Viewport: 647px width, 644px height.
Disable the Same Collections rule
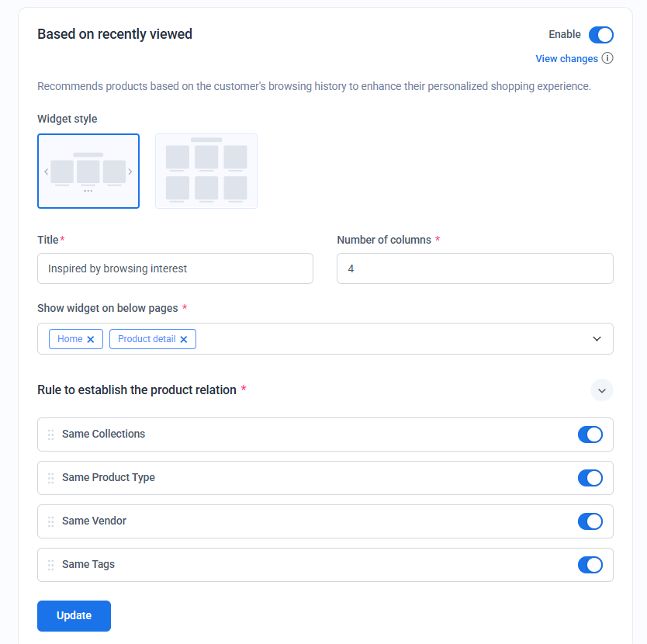coord(590,435)
